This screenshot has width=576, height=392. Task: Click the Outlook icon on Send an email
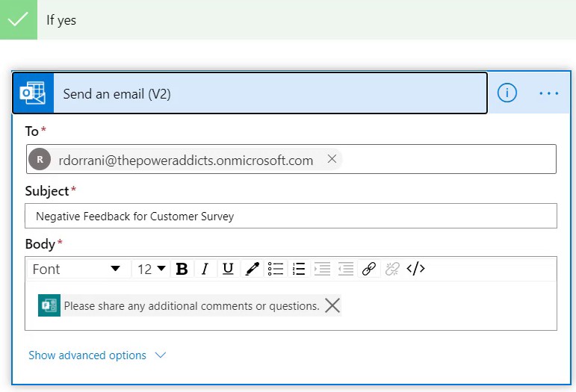click(33, 93)
